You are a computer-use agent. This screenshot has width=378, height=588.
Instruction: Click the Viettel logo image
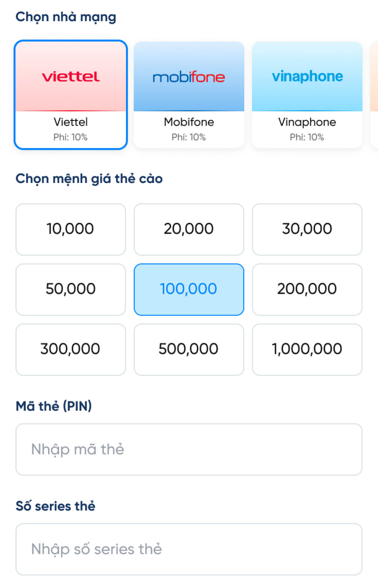point(70,76)
